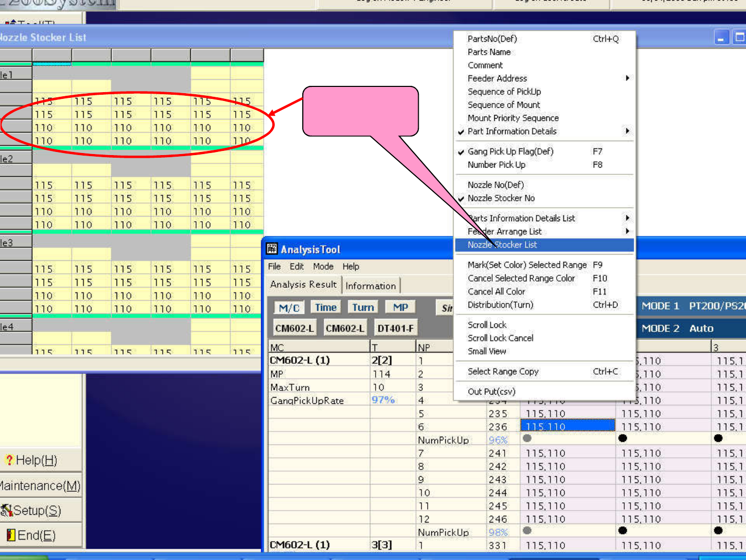This screenshot has height=560, width=746.
Task: Expand the Feeder Address submenu arrow
Action: tap(627, 78)
